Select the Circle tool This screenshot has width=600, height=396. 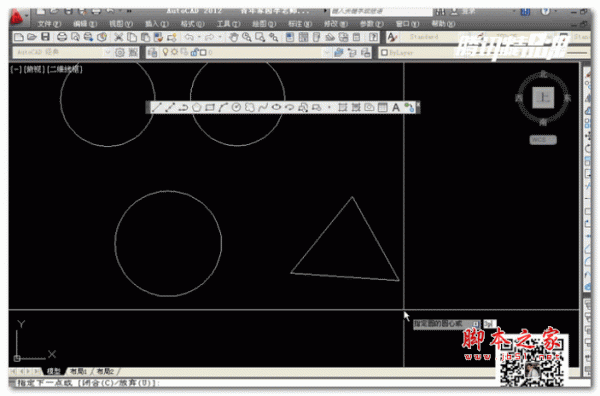pyautogui.click(x=236, y=108)
